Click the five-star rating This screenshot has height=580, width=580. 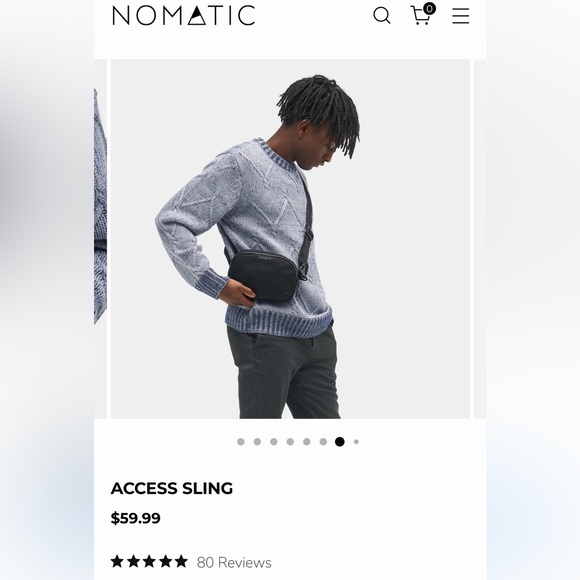(149, 562)
